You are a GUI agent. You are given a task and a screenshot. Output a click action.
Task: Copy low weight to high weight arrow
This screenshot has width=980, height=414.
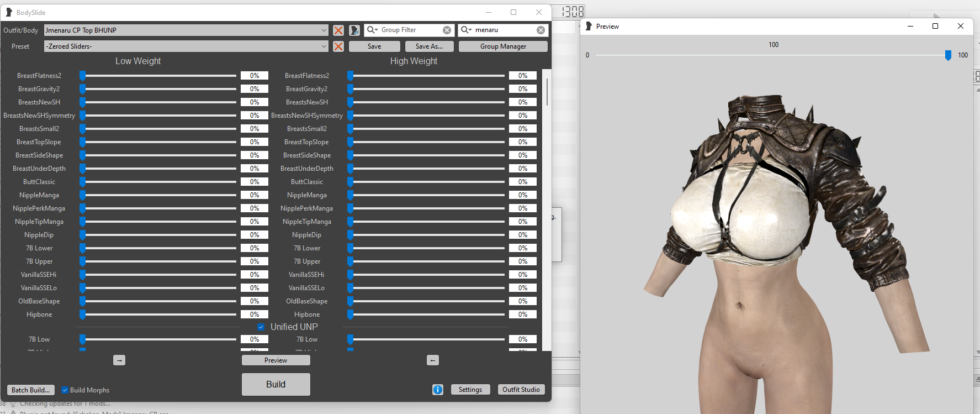[x=119, y=360]
